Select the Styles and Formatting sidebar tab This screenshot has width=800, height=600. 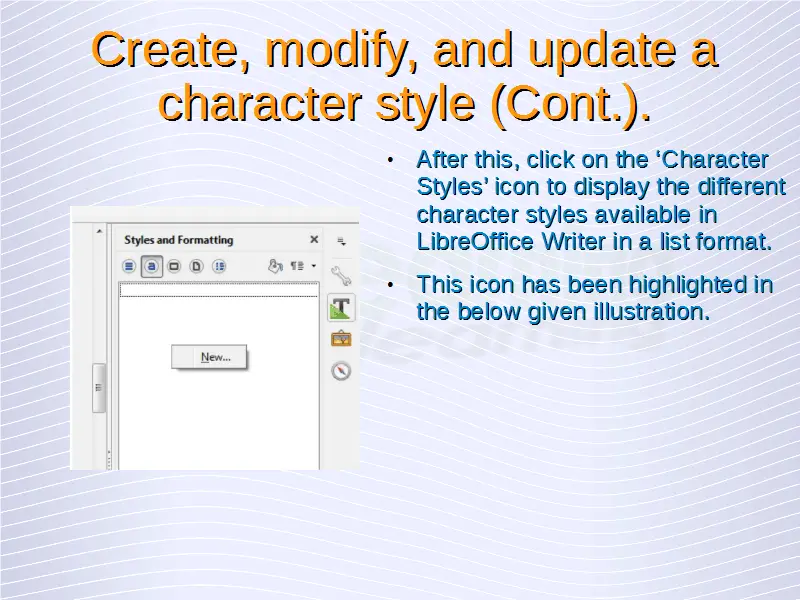pyautogui.click(x=341, y=307)
